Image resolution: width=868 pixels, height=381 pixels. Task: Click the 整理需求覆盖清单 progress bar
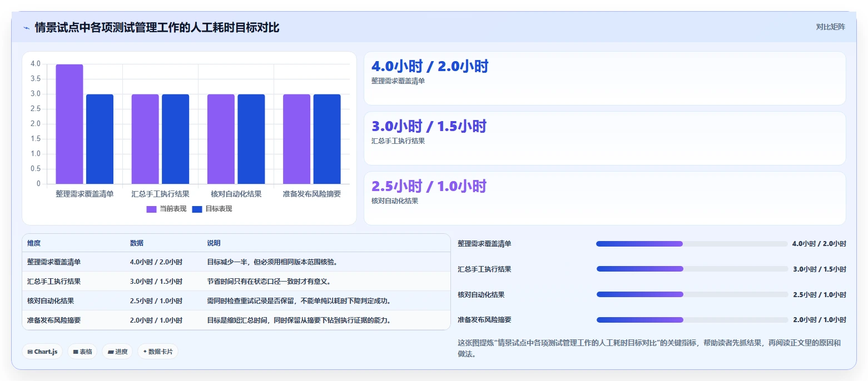692,244
